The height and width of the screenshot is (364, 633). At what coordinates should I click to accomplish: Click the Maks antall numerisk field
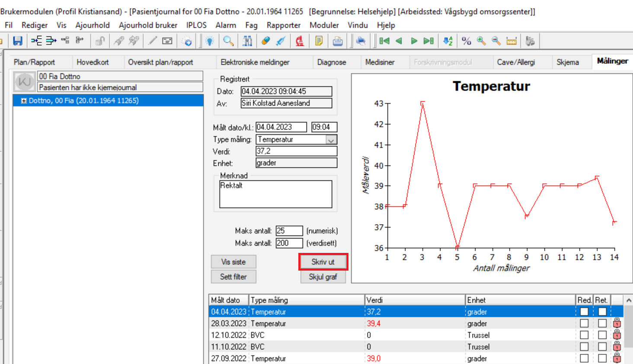click(x=289, y=231)
